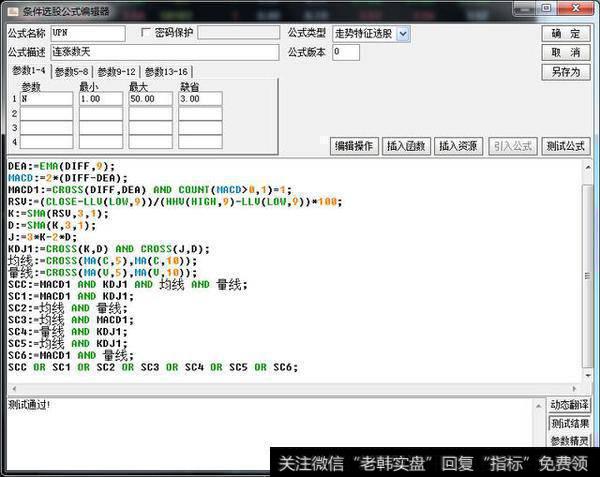600x477 pixels.
Task: Click the horizontal scroll right arrow
Action: coord(574,389)
